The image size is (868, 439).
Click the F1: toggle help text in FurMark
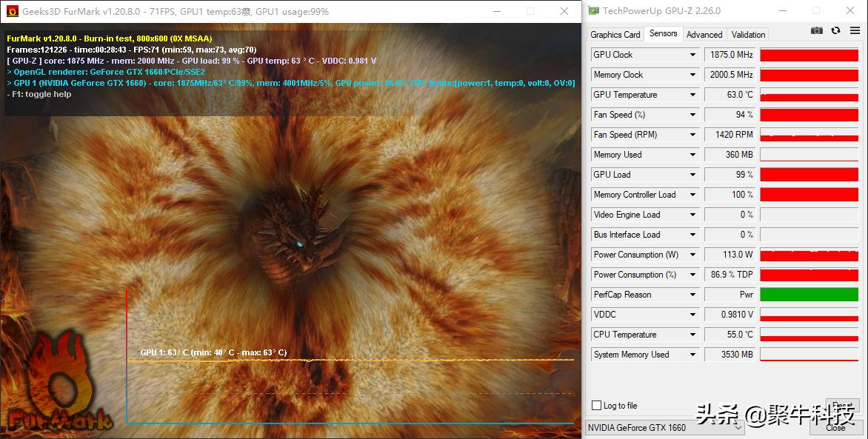click(39, 94)
